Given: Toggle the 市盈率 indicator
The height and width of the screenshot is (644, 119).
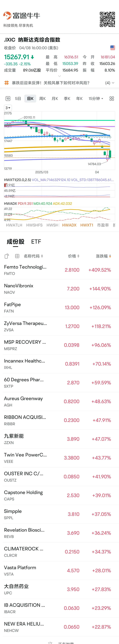Looking at the screenshot, I should coord(103,225).
